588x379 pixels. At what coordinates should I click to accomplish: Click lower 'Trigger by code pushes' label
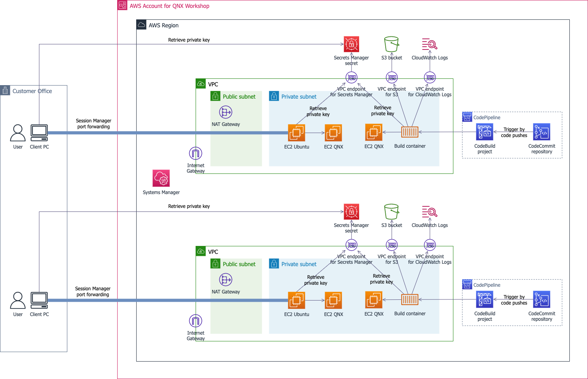click(514, 300)
